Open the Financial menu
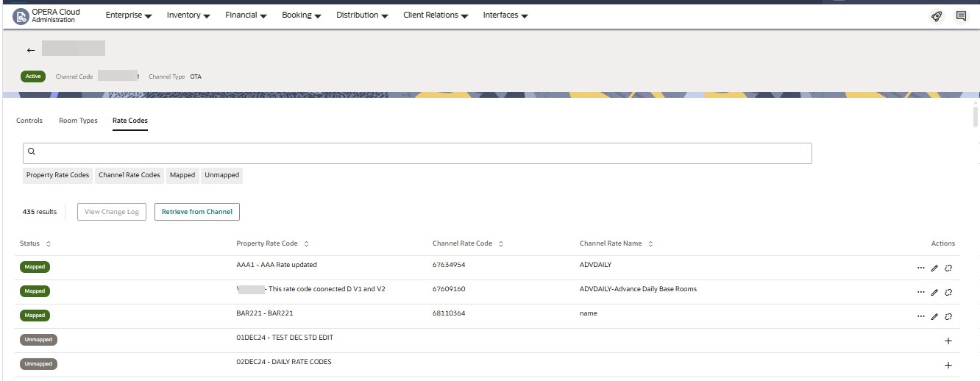This screenshot has width=980, height=381. (x=246, y=15)
